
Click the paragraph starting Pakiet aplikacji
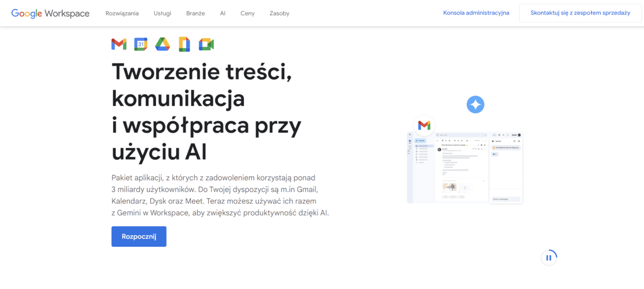(220, 195)
